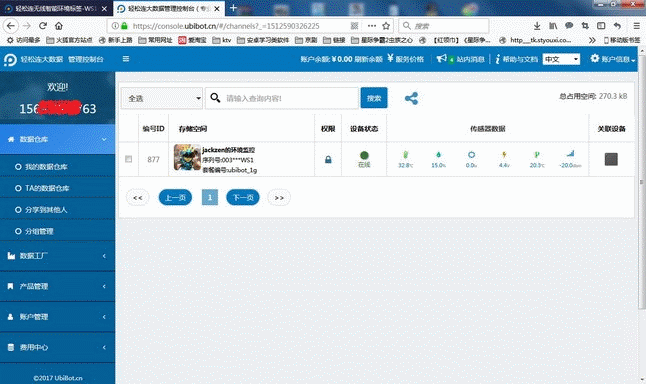Screen dimensions: 646x384
Task: Open the -20.0 signal strength reading
Action: tap(570, 159)
